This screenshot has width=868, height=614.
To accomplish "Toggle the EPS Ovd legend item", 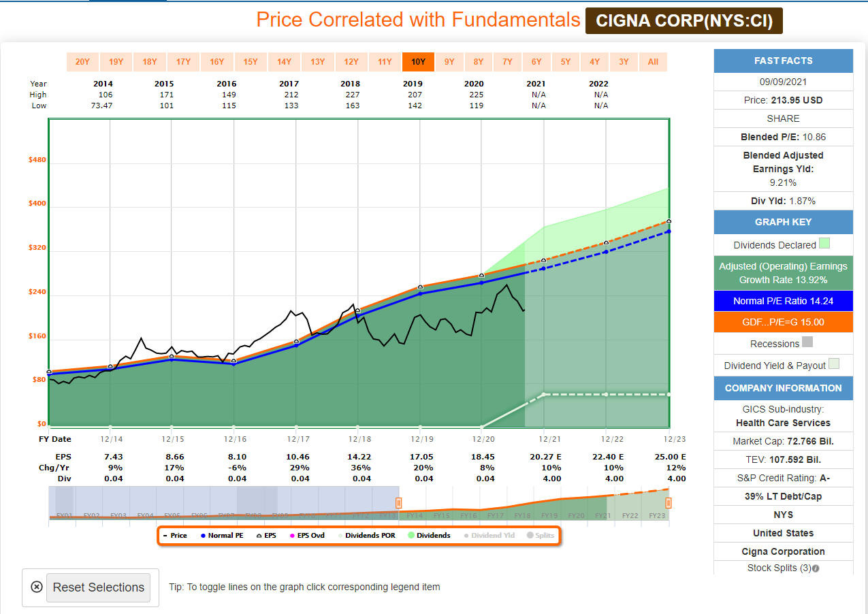I will coord(306,536).
